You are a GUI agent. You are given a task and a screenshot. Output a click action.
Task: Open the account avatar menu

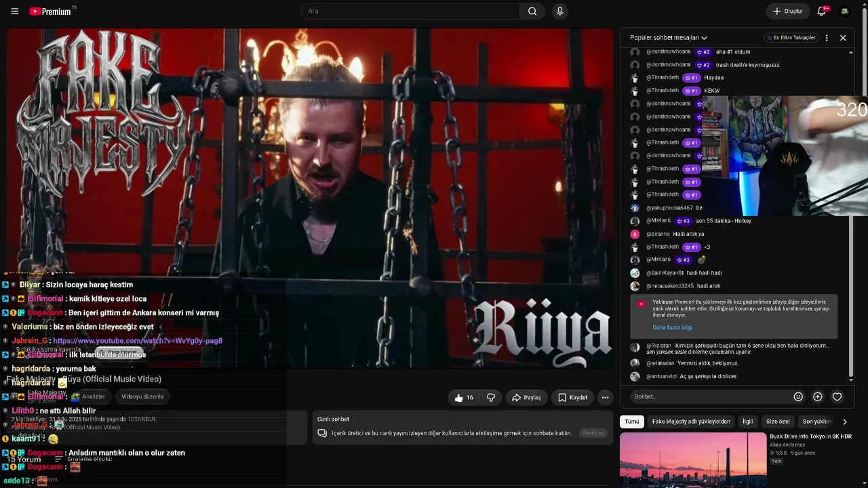click(x=845, y=12)
